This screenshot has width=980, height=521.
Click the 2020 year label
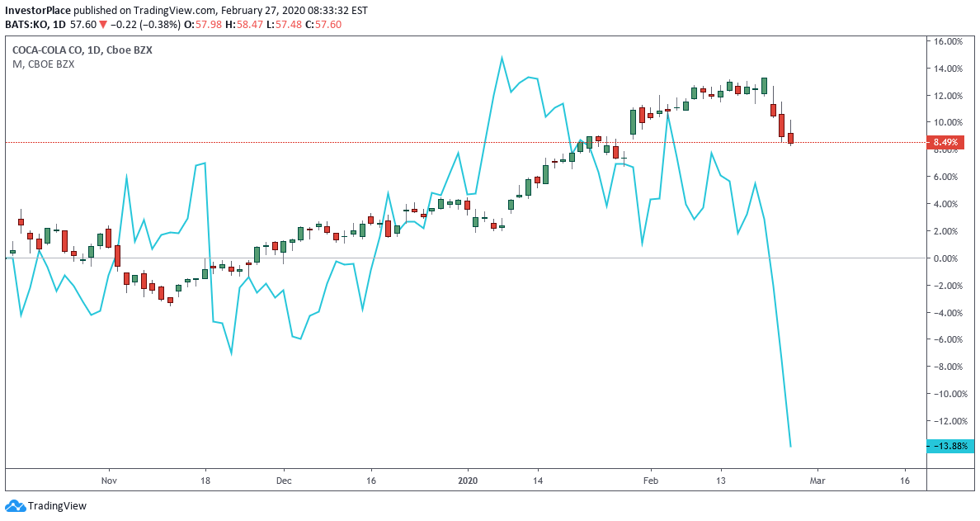pos(468,481)
